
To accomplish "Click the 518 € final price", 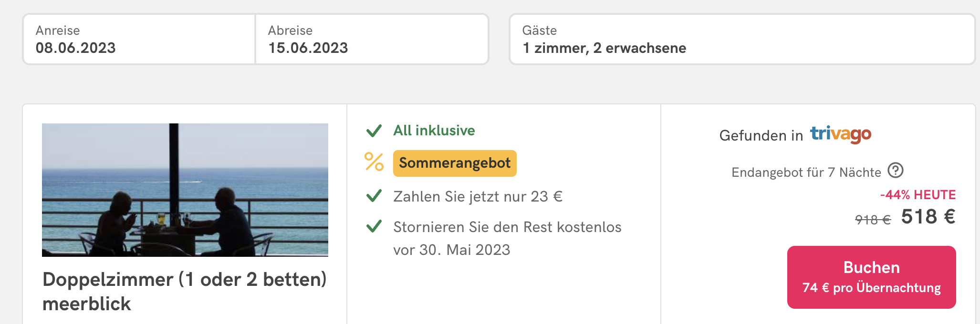I will tap(928, 217).
